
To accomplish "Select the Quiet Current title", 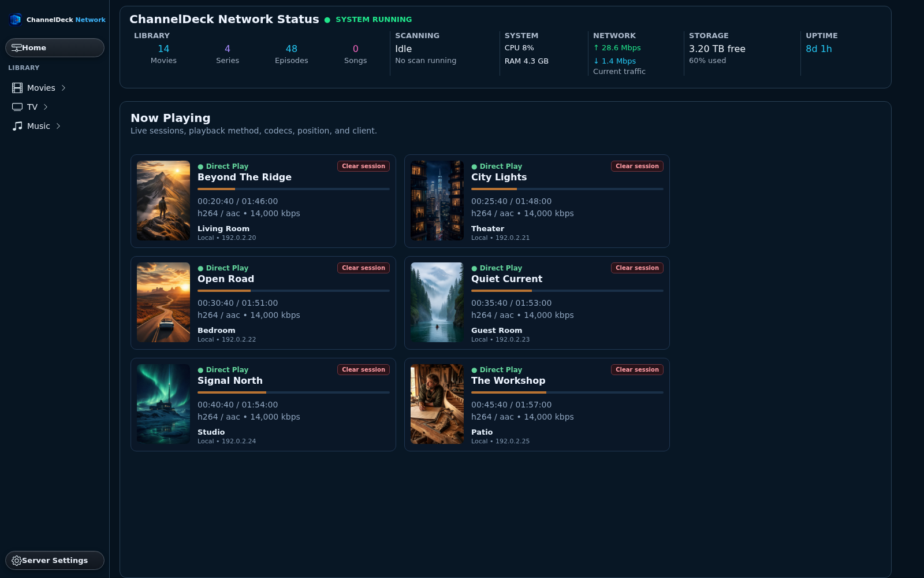I will pyautogui.click(x=506, y=279).
